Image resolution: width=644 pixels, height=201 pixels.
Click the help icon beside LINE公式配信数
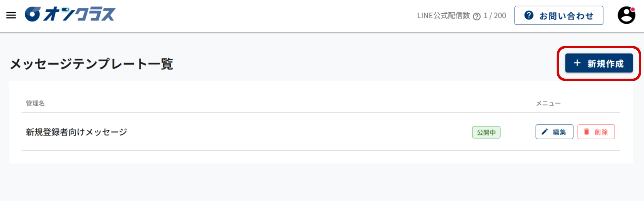pos(477,17)
